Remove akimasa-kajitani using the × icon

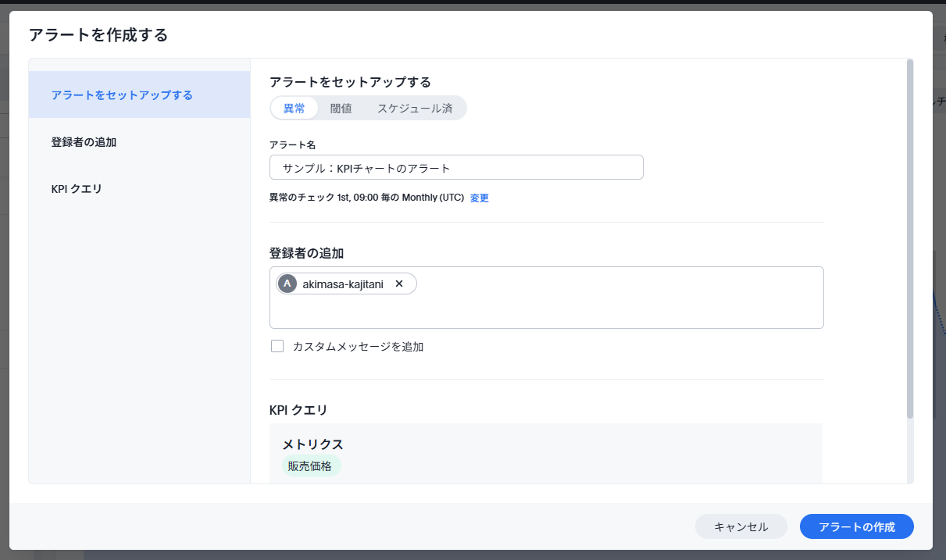(x=399, y=284)
